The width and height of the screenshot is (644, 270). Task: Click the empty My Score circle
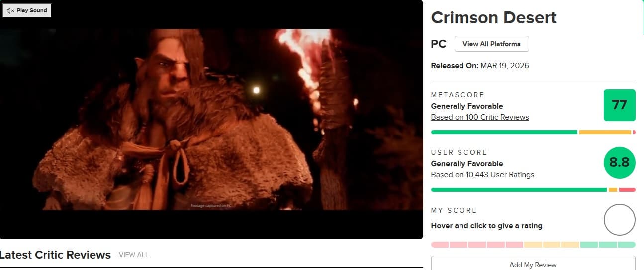619,220
